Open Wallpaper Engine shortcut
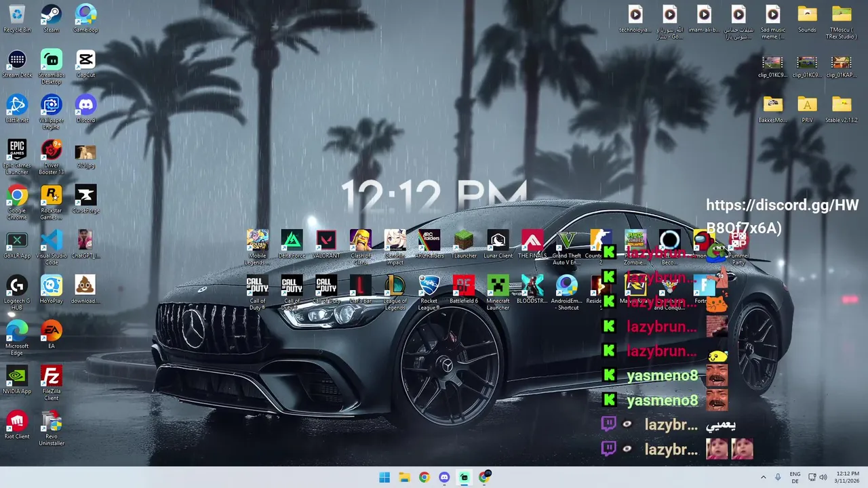868x488 pixels. pos(51,113)
